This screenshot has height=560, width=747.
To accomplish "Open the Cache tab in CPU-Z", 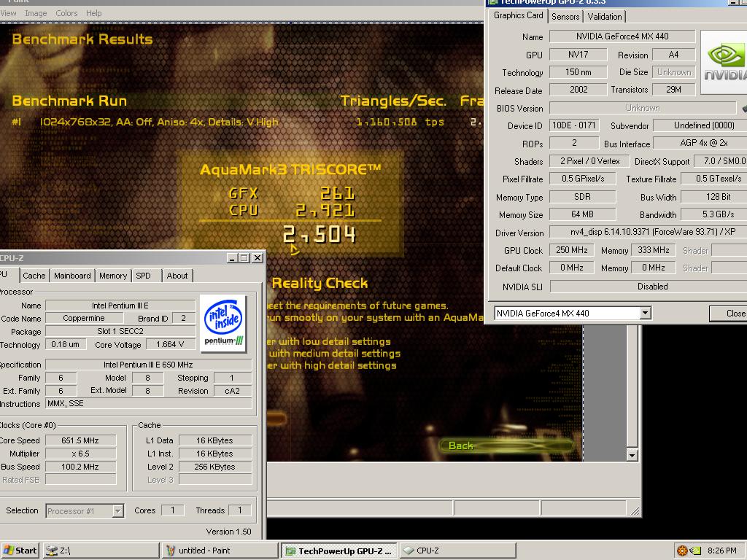I will pyautogui.click(x=34, y=276).
